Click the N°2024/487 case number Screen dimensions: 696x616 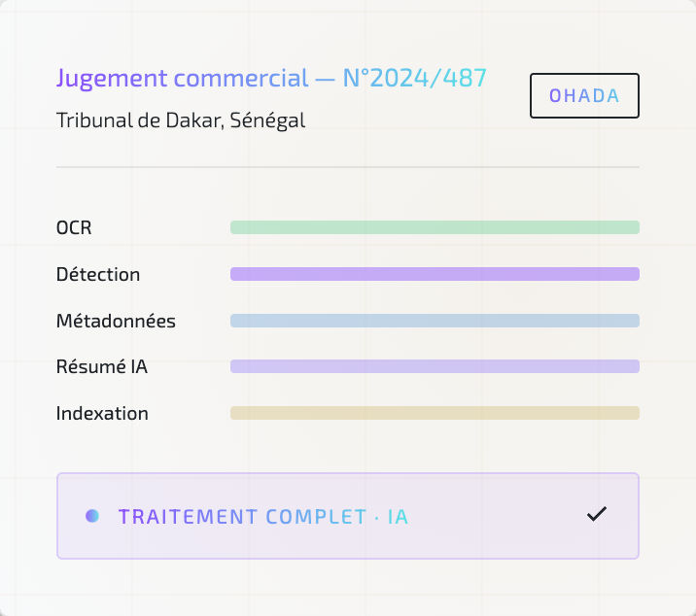coord(415,78)
